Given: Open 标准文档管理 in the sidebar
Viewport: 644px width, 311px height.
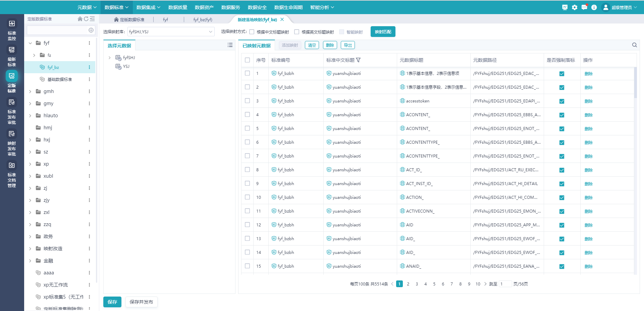Looking at the screenshot, I should (12, 174).
